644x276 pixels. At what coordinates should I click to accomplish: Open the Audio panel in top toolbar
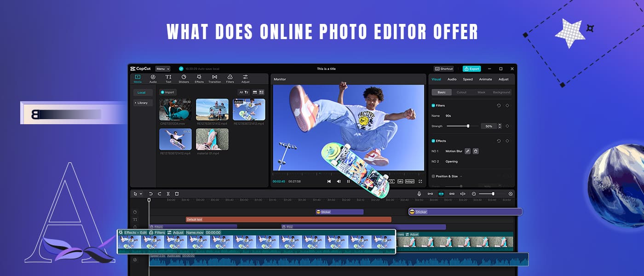pyautogui.click(x=153, y=79)
